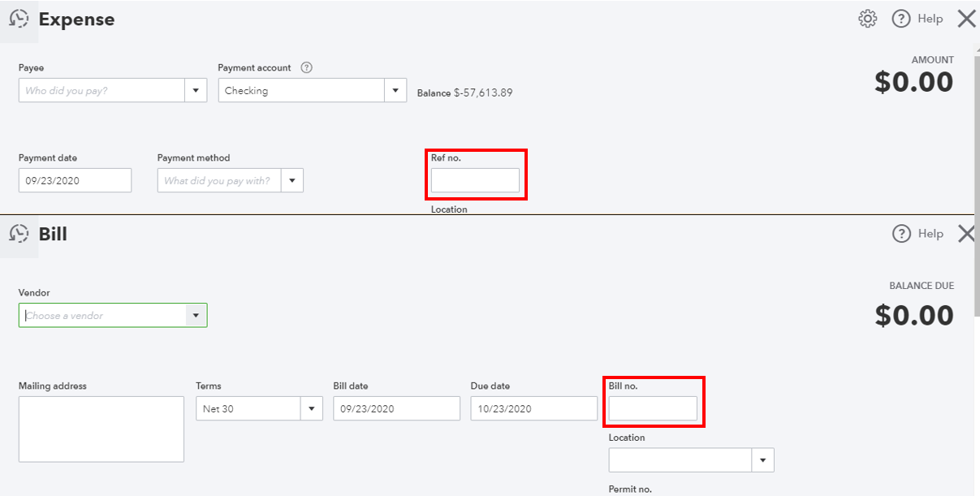Select the Due date field showing 10/23/2020
Viewport: 980px width, 496px height.
(533, 408)
